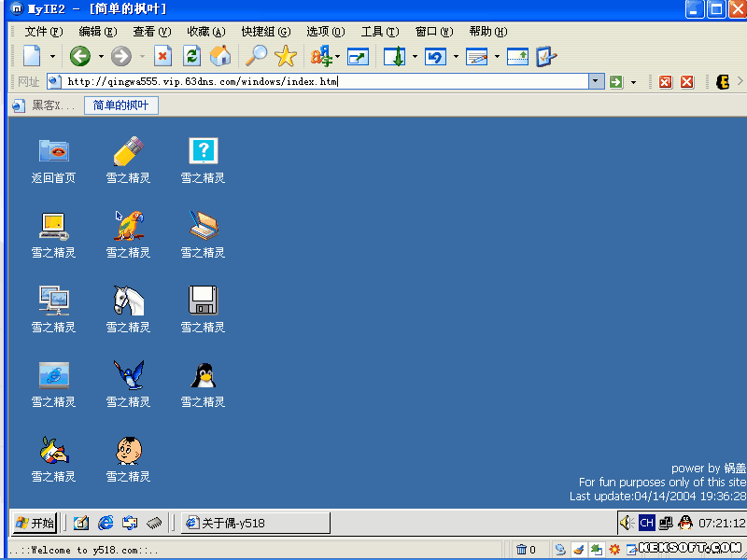Open the 收藏(A) menu
Viewport: 747px width, 560px height.
pyautogui.click(x=206, y=32)
